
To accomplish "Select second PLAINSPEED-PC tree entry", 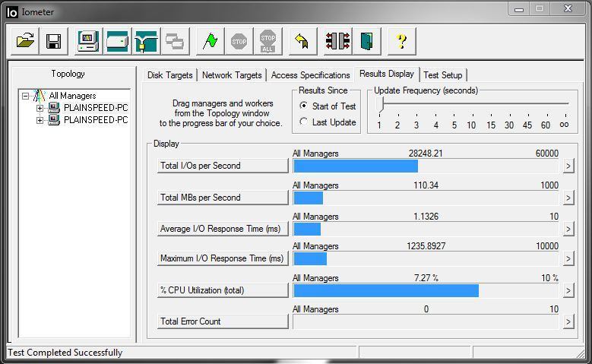I will point(96,120).
